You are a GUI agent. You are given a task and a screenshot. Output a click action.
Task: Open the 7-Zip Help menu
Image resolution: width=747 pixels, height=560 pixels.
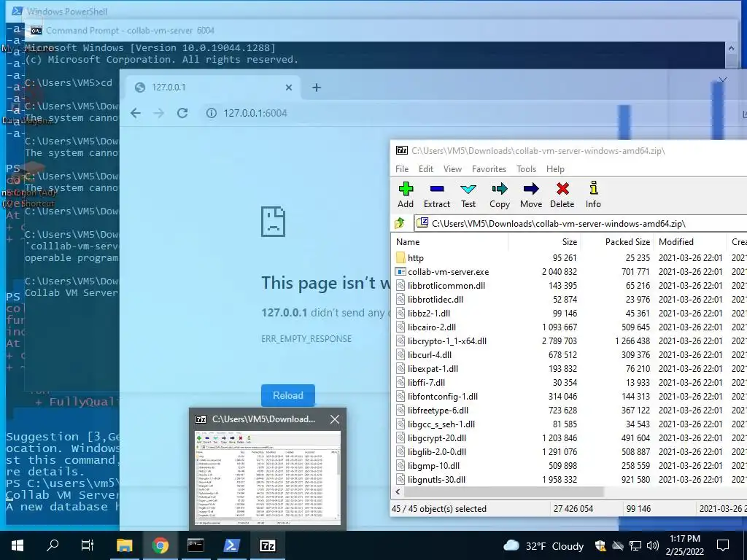[555, 169]
